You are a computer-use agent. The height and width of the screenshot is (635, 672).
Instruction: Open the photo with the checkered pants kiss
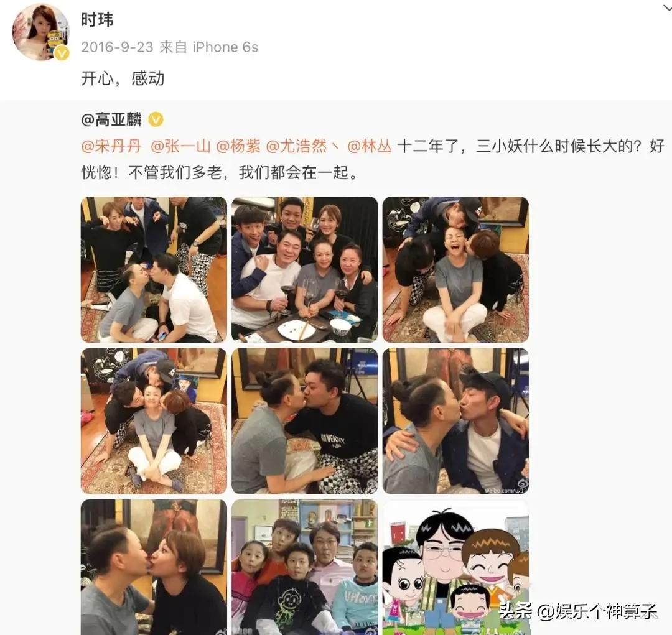pyautogui.click(x=305, y=421)
